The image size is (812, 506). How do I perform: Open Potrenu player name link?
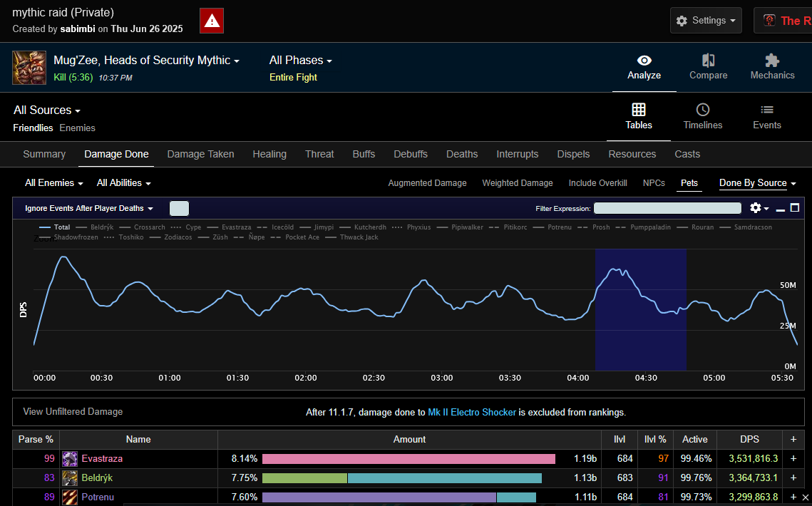tap(98, 497)
